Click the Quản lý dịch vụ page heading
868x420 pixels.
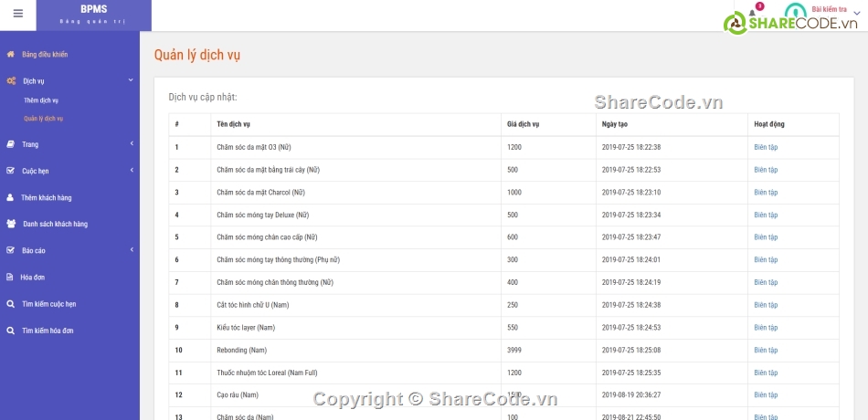(x=197, y=56)
